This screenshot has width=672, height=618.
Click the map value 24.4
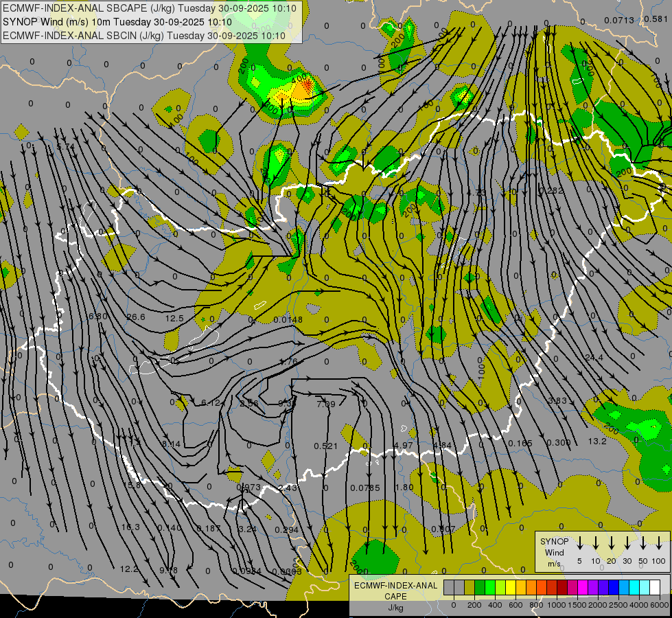click(x=594, y=357)
